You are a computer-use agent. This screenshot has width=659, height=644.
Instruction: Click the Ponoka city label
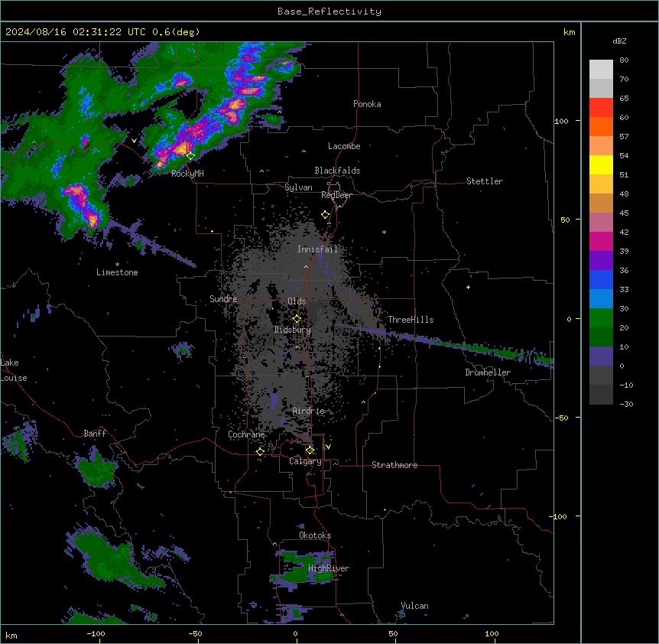point(367,104)
